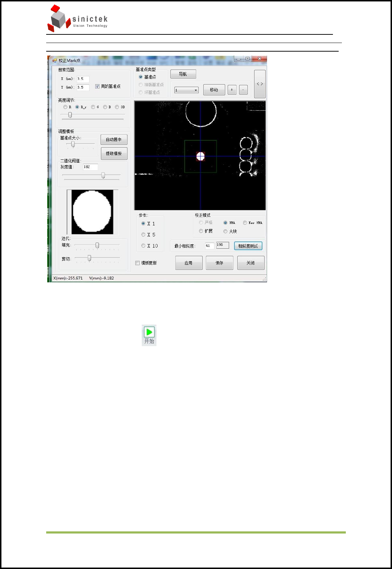Click the 关闭 close button

click(x=251, y=263)
